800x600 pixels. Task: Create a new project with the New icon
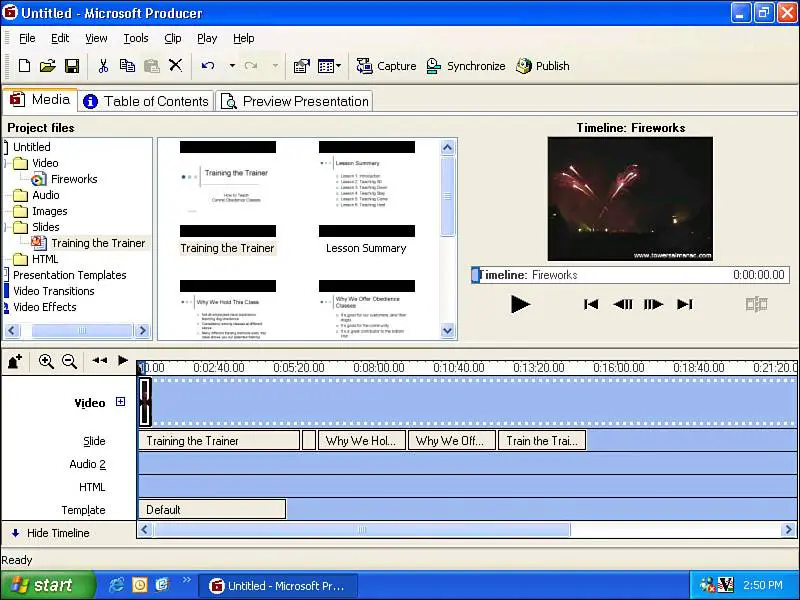24,66
